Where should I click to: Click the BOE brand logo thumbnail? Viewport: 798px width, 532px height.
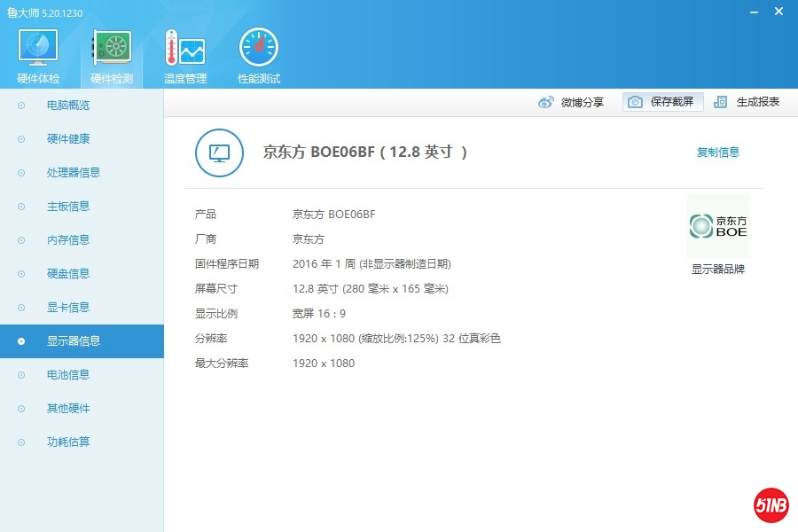tap(717, 227)
